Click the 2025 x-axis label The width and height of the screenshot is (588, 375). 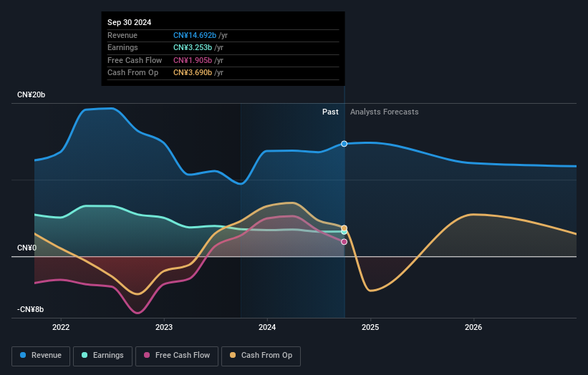tap(370, 327)
